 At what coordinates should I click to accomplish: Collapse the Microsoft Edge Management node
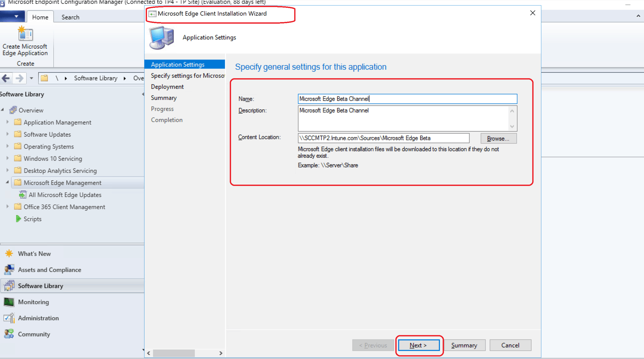click(x=7, y=183)
